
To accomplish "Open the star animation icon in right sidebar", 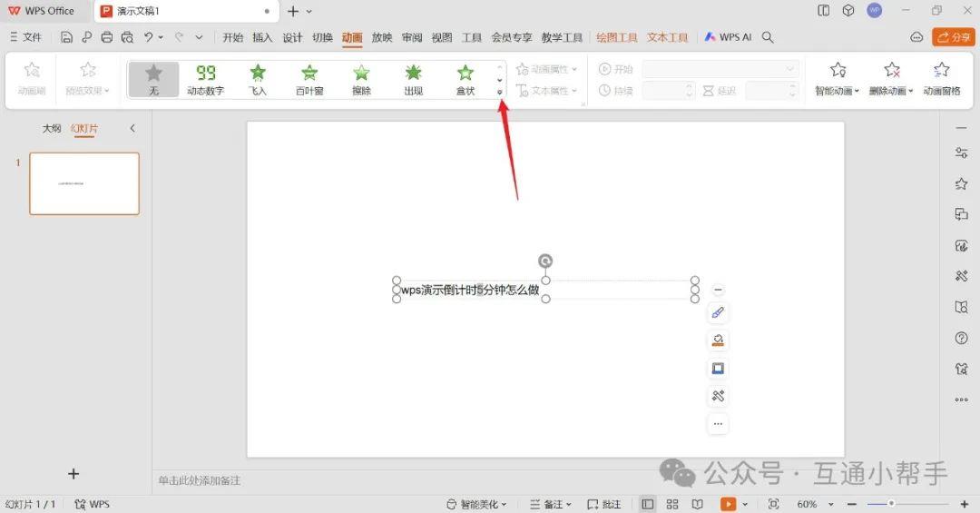I will pos(961,183).
